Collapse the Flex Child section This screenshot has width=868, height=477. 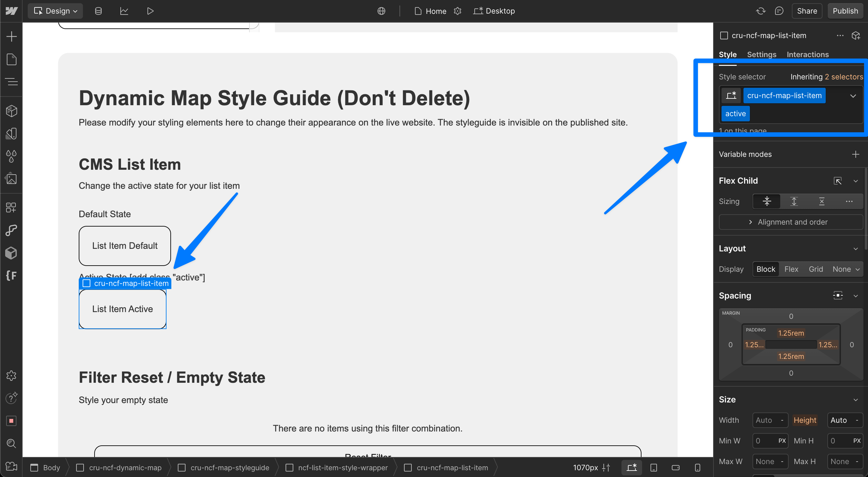tap(855, 181)
